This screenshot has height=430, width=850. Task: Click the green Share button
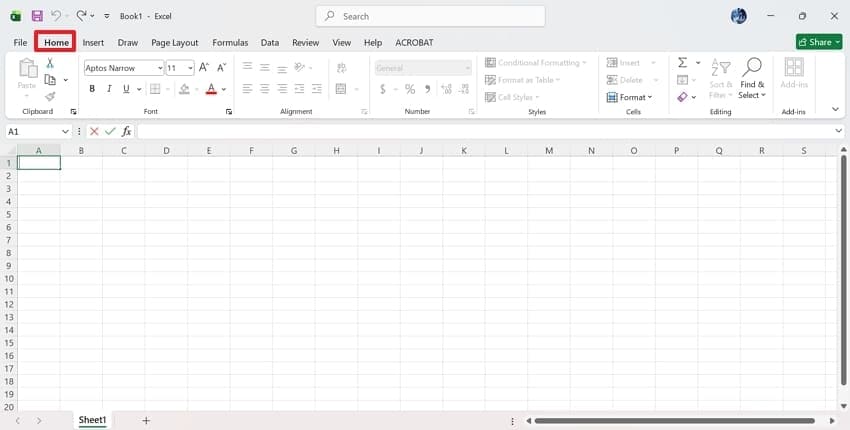[x=819, y=42]
